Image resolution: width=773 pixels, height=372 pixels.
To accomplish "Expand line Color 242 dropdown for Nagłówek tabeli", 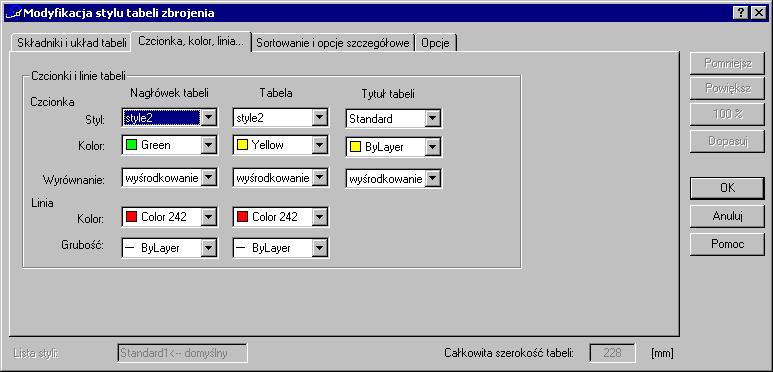I will tap(209, 217).
